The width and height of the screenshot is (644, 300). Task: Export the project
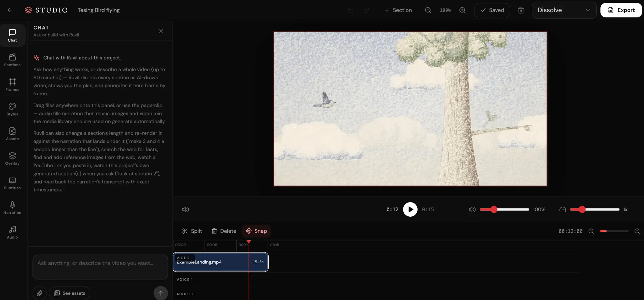click(621, 10)
